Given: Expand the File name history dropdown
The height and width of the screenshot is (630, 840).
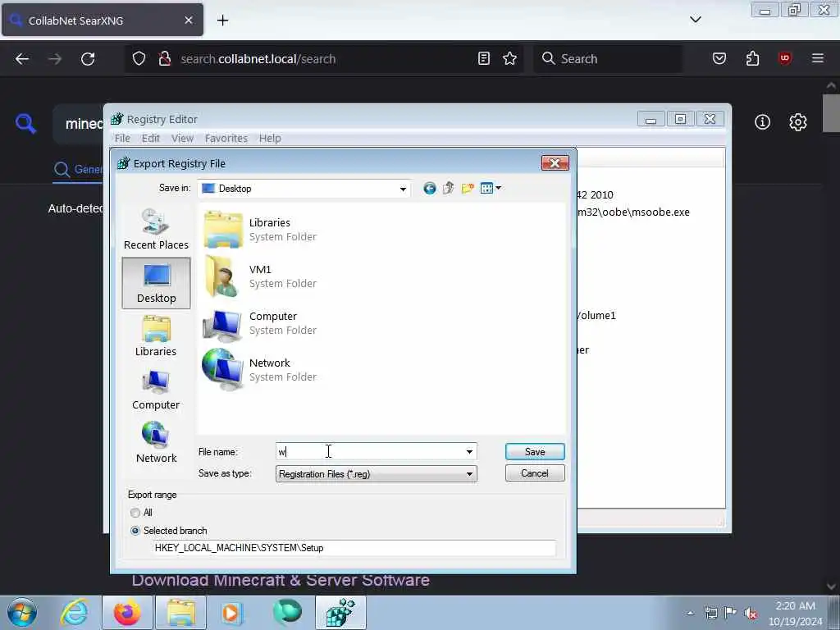Looking at the screenshot, I should [x=469, y=452].
